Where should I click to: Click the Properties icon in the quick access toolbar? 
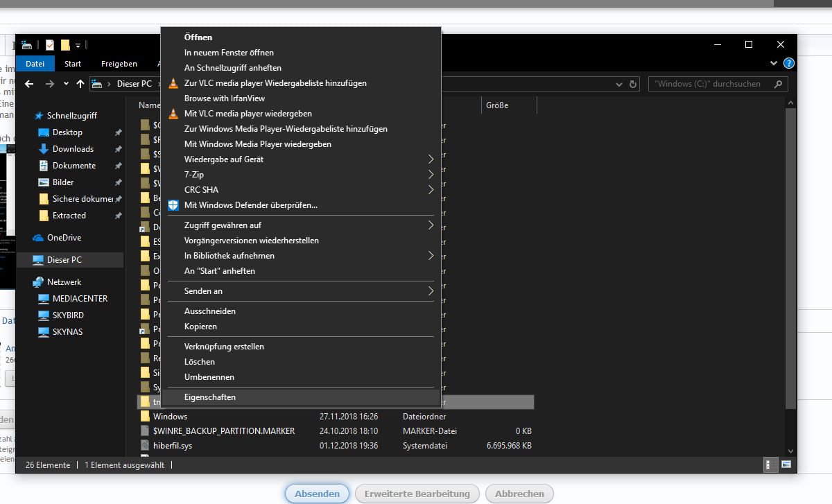pos(49,45)
